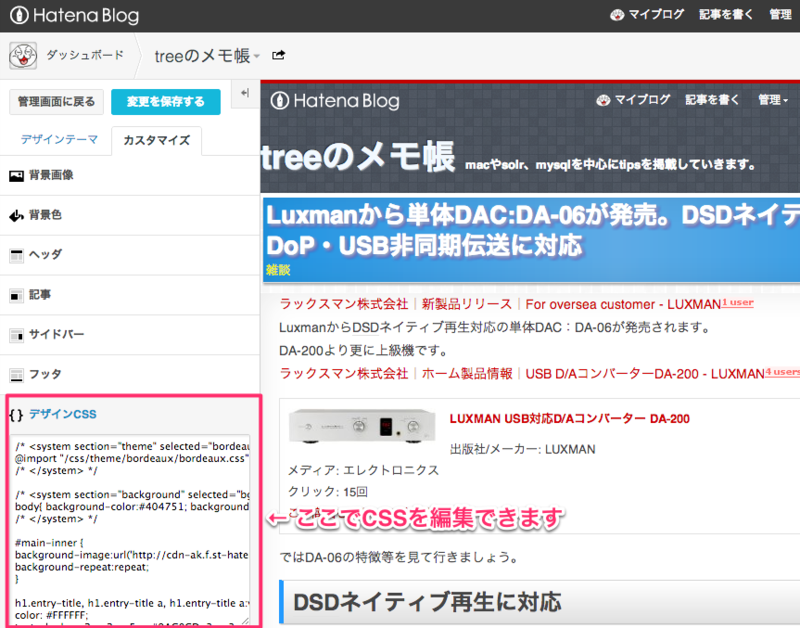Open マイブログ in the top bar
The height and width of the screenshot is (628, 800).
pos(647,15)
